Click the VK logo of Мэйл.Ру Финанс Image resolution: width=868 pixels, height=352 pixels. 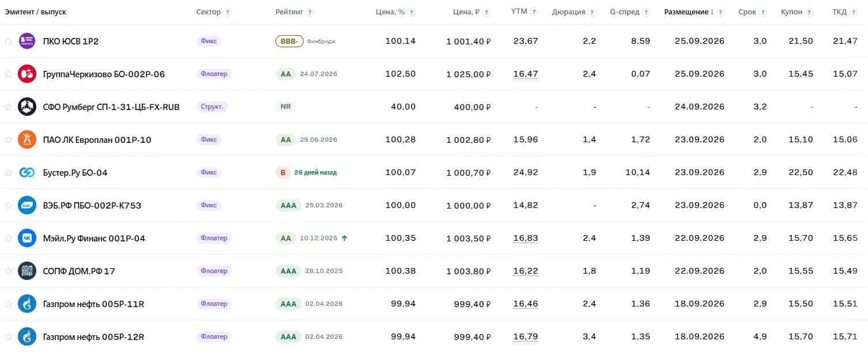[x=27, y=238]
